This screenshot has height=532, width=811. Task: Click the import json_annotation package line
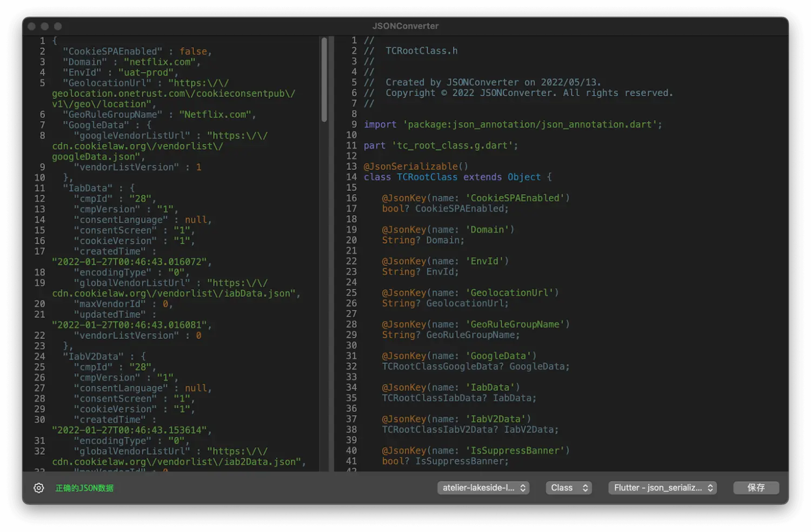point(512,124)
